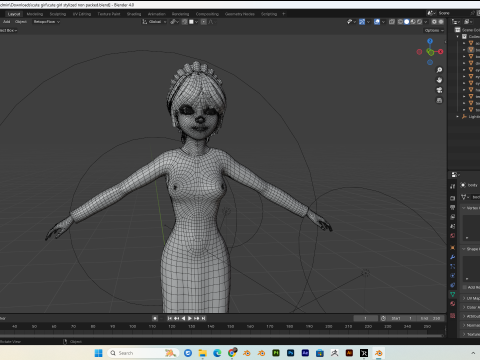Select wireframe viewport shading
The image size is (480, 360).
point(400,22)
